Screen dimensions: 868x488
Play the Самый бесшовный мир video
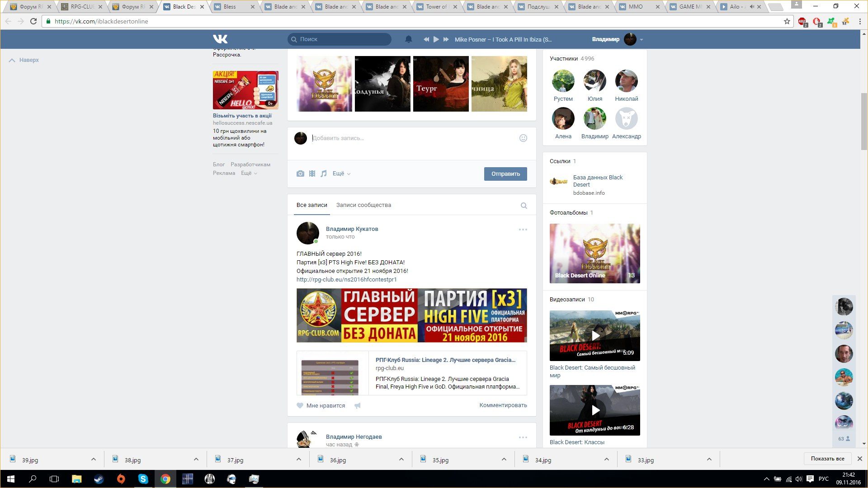coord(595,335)
